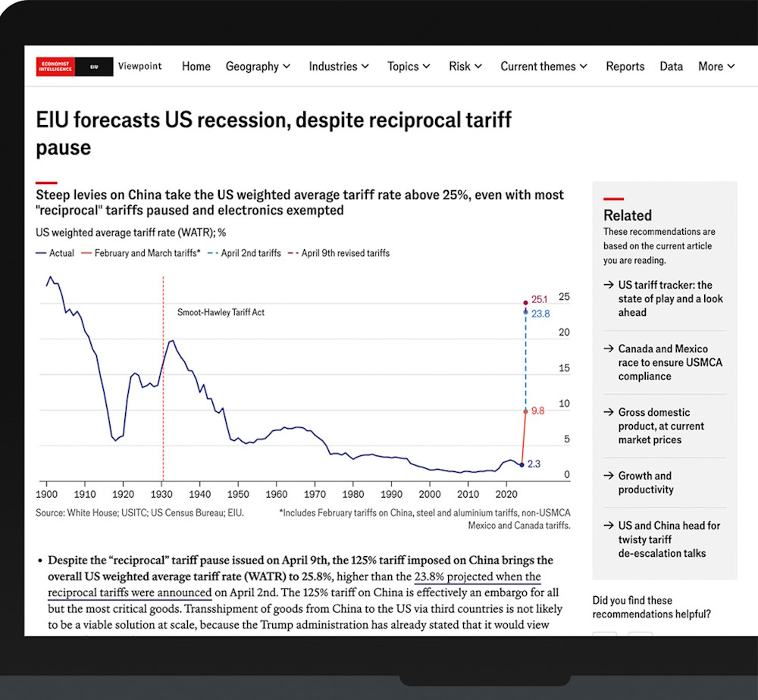This screenshot has height=700, width=758.
Task: Click the 2.3 data point on chart
Action: point(522,464)
